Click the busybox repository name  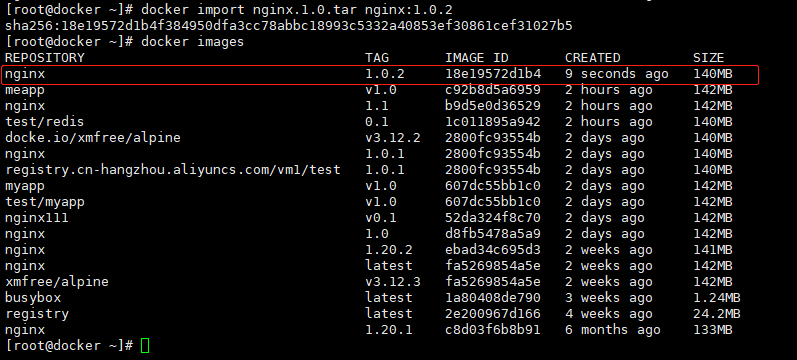pos(33,298)
